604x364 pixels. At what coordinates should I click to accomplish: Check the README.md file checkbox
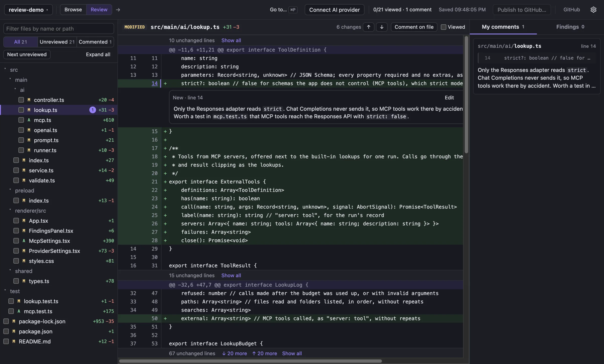point(6,341)
